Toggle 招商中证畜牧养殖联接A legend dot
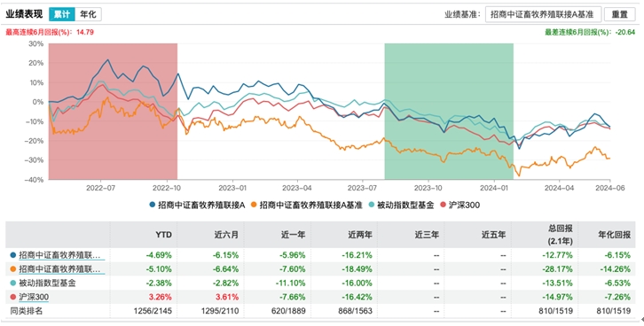Image resolution: width=644 pixels, height=326 pixels. pyautogui.click(x=153, y=205)
